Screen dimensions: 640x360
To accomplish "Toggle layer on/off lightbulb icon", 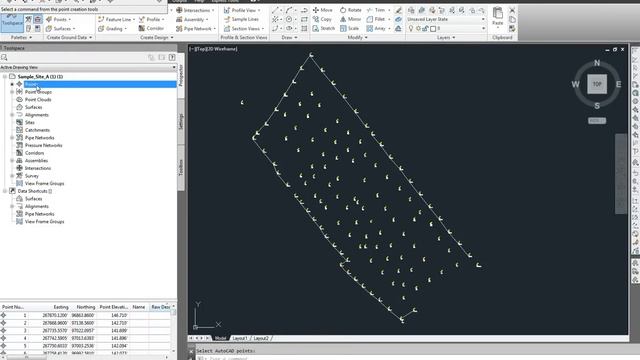I will (411, 29).
